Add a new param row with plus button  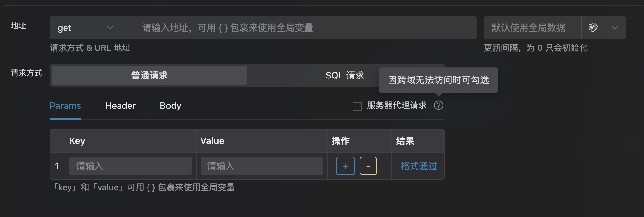[345, 166]
